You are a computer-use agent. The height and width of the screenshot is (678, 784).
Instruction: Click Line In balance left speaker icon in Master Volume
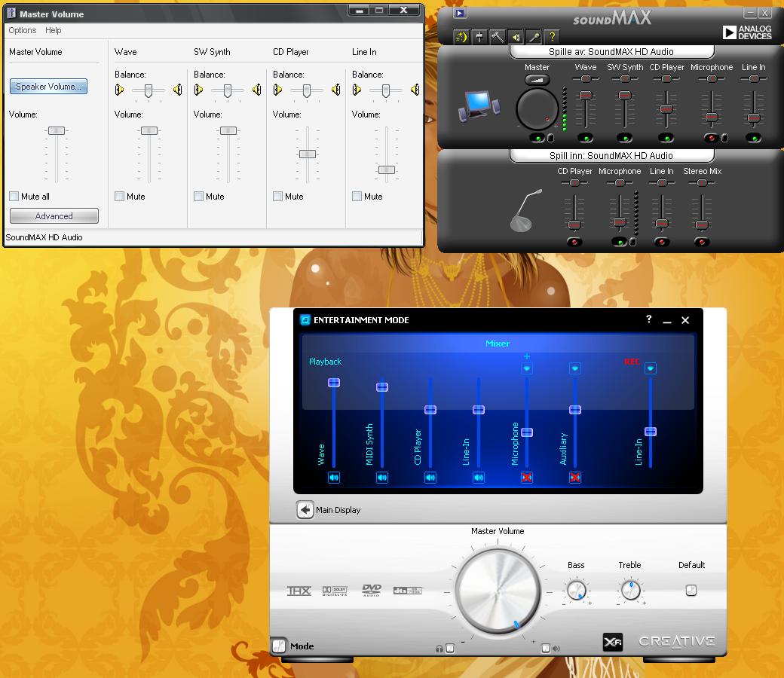point(357,90)
